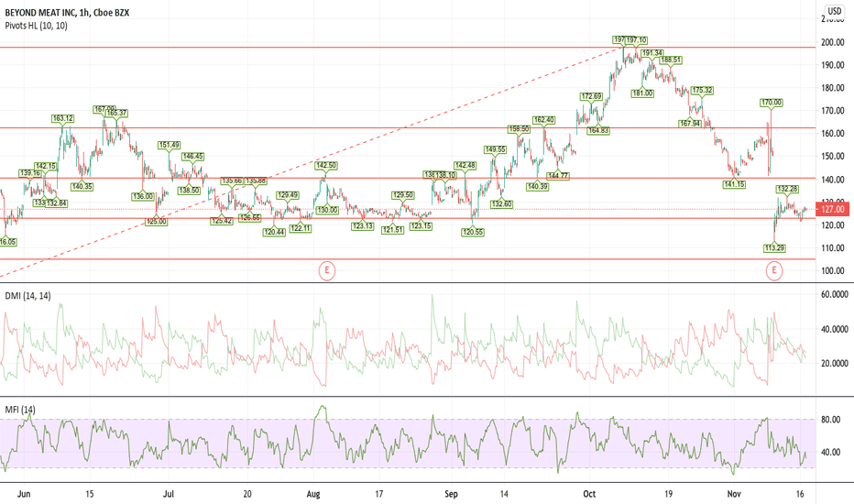Screen dimensions: 854x504
Task: Click the 158.50 pivot high label
Action: pos(519,129)
